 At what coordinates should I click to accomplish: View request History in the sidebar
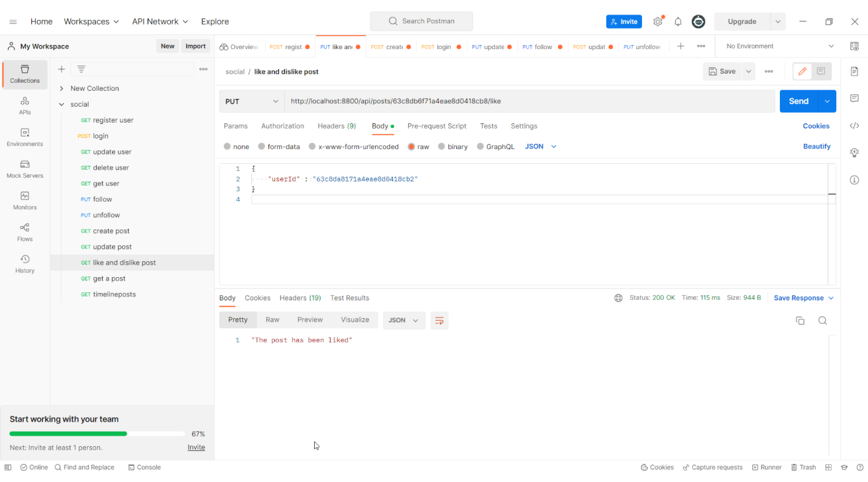click(x=25, y=264)
